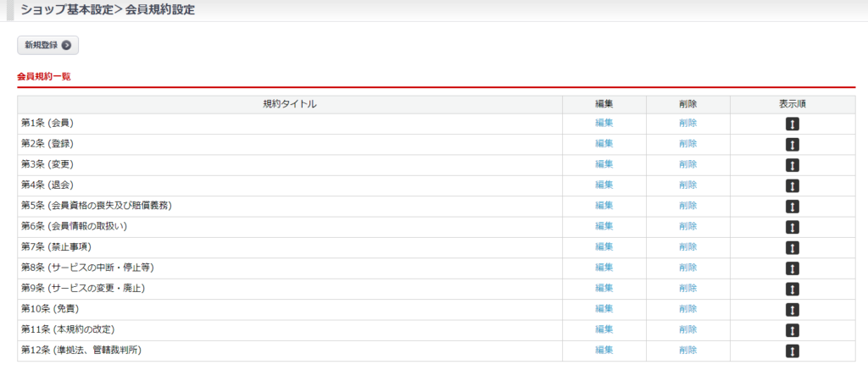Delete 第2条 (登録) via 削除 link

(687, 144)
